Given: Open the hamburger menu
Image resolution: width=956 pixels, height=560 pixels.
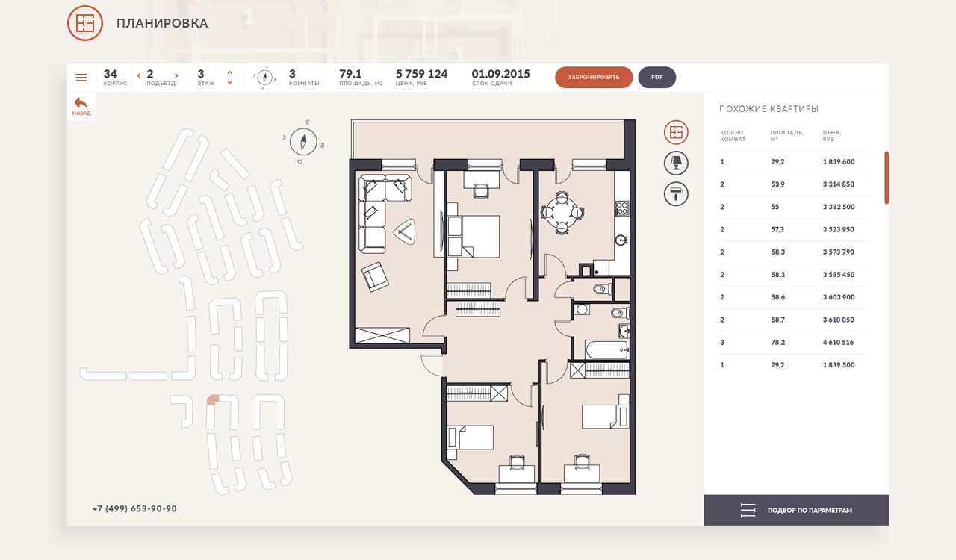Looking at the screenshot, I should point(81,78).
